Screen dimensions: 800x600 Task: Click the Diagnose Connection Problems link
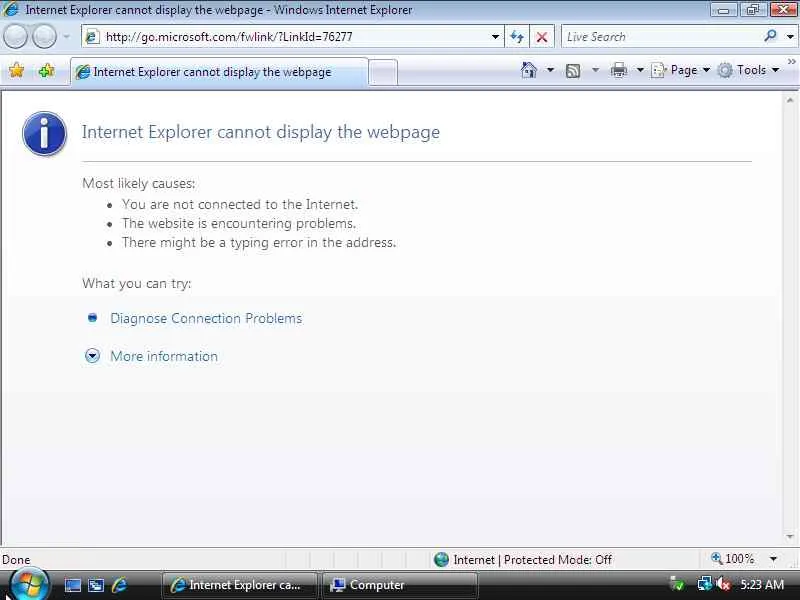206,318
